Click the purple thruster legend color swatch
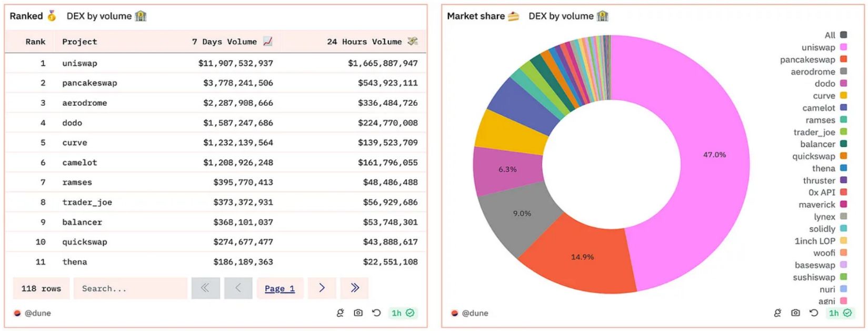The height and width of the screenshot is (331, 868). [843, 180]
